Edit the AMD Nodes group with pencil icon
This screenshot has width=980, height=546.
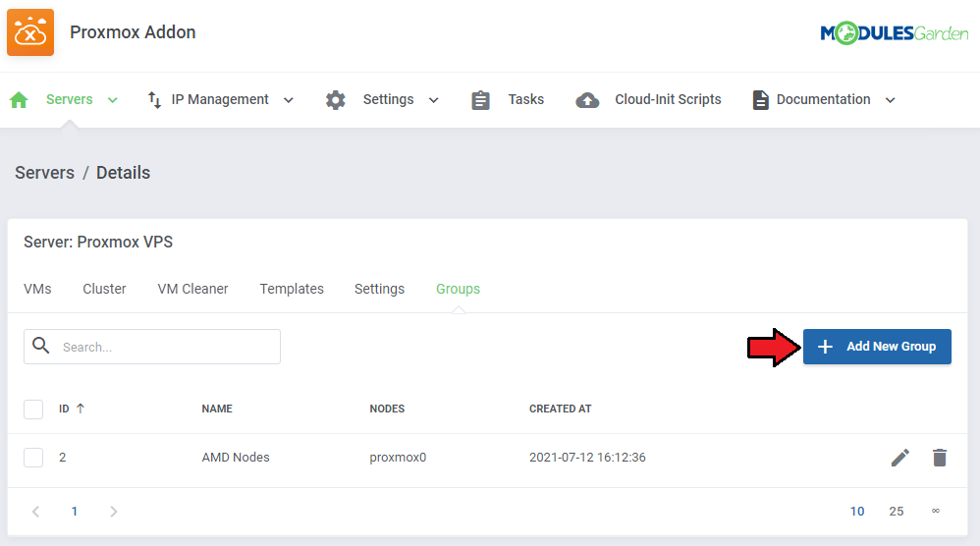900,458
